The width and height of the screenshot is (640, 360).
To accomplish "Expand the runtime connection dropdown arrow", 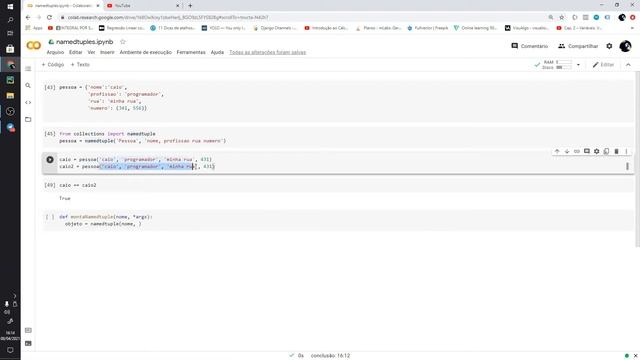I will point(578,64).
